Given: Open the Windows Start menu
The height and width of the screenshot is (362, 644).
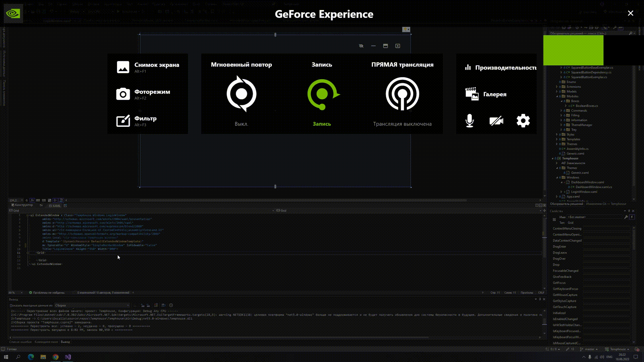Looking at the screenshot, I should pyautogui.click(x=6, y=357).
